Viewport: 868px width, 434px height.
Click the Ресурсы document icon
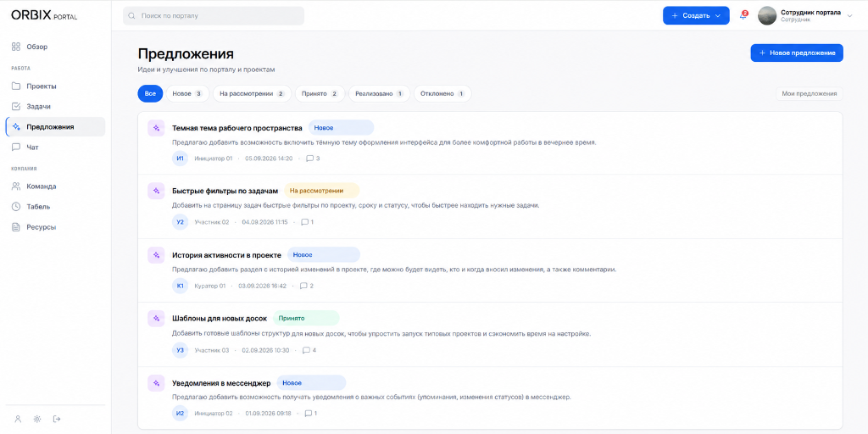[x=16, y=227]
